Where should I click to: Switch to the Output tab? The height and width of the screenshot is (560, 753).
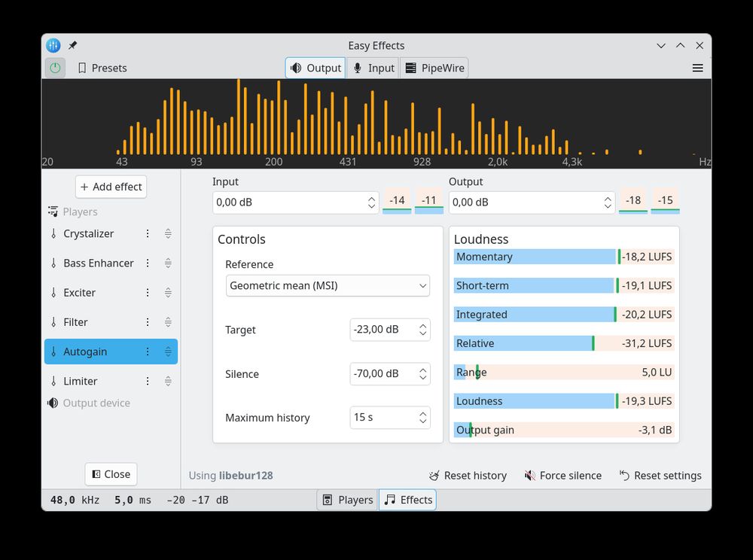[x=316, y=68]
